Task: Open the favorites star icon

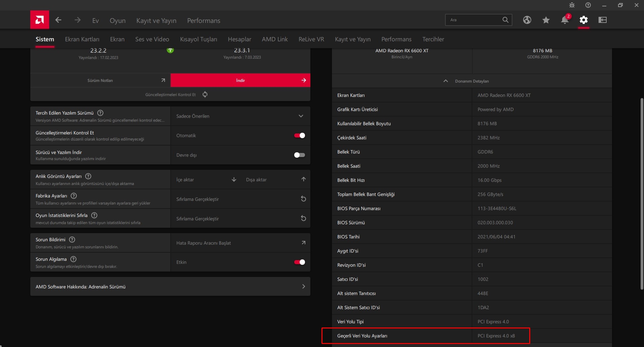Action: coord(546,20)
